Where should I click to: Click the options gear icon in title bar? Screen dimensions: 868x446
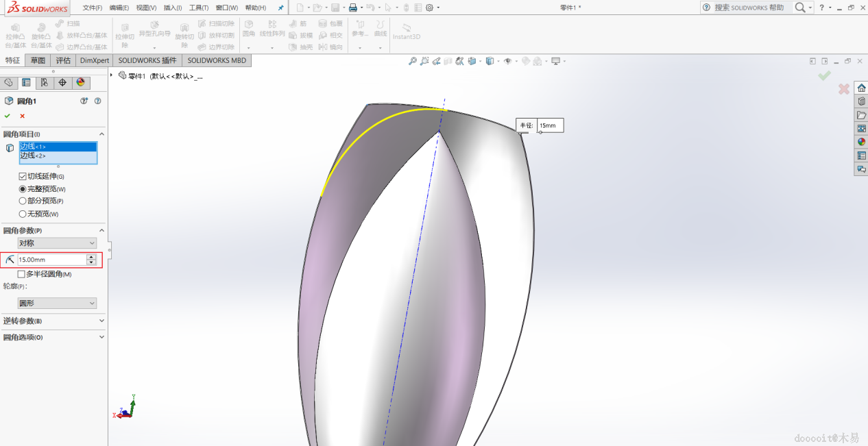coord(429,8)
